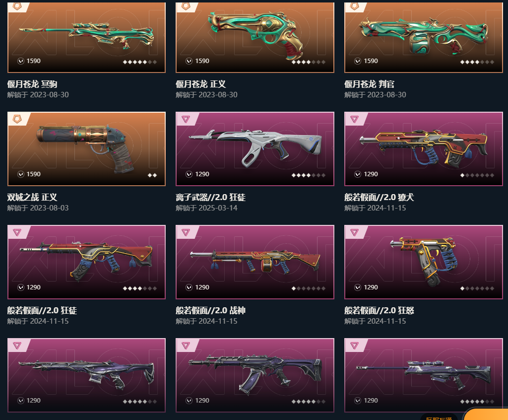
Task: Click level diamonds indicator on 偃月苍龙 判官 card
Action: point(477,62)
